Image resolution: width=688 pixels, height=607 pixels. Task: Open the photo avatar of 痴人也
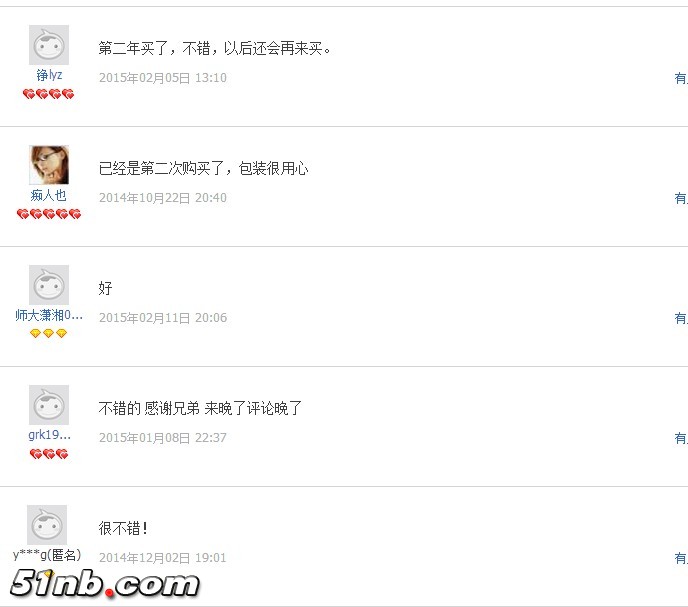tap(49, 165)
